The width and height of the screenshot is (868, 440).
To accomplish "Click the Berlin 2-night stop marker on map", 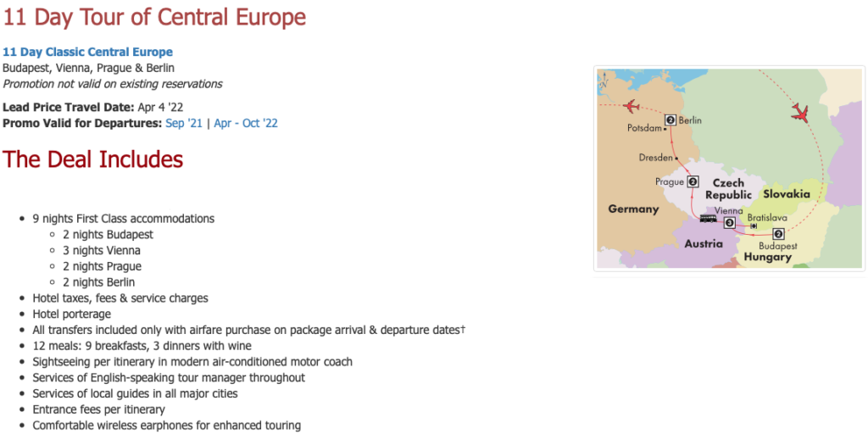I will tap(670, 120).
